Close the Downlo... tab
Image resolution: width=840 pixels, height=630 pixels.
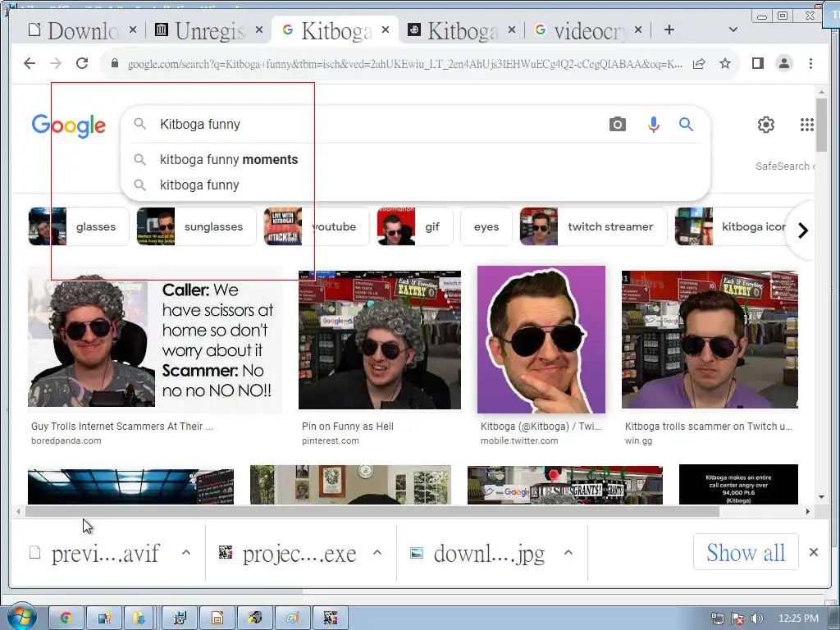tap(133, 30)
